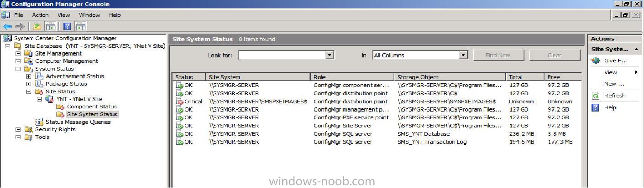Select Site Status tree node
Viewport: 644px width, 188px height.
point(60,91)
